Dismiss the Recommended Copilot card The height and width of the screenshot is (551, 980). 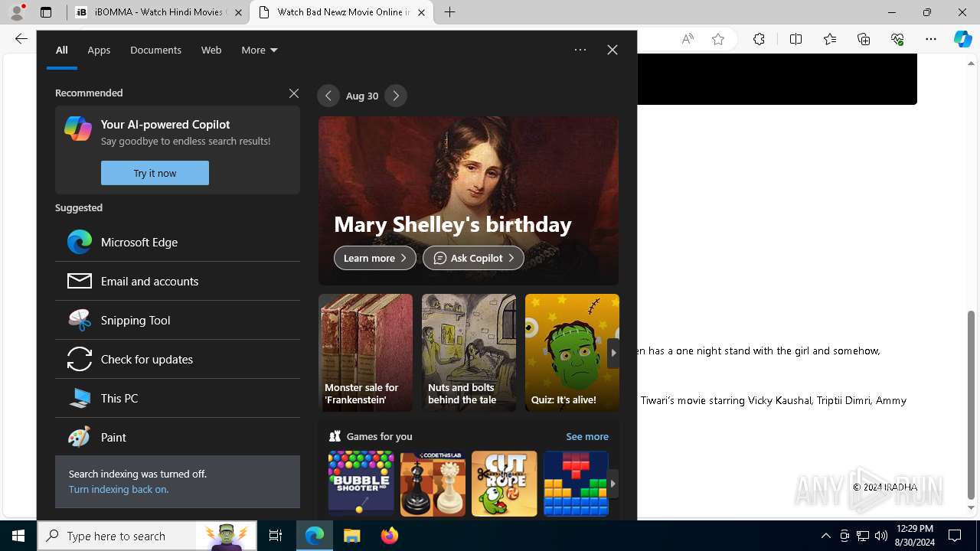294,93
